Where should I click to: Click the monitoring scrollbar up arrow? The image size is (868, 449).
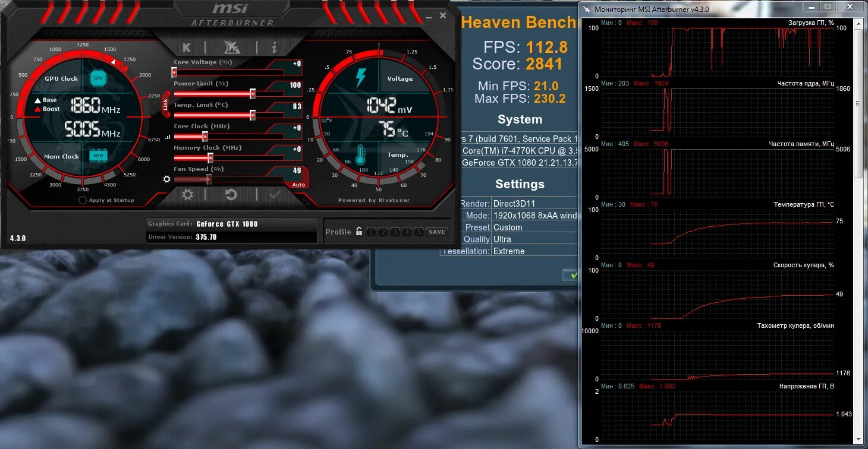tap(858, 23)
